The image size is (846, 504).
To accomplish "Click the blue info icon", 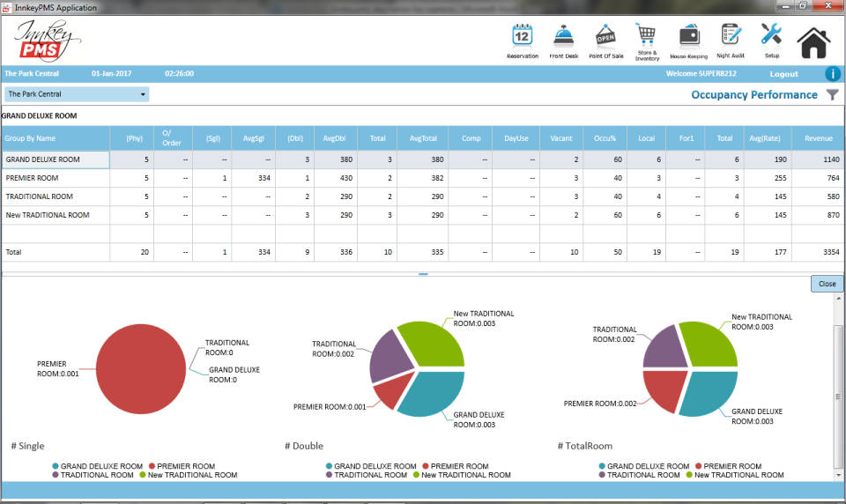I will click(x=832, y=74).
